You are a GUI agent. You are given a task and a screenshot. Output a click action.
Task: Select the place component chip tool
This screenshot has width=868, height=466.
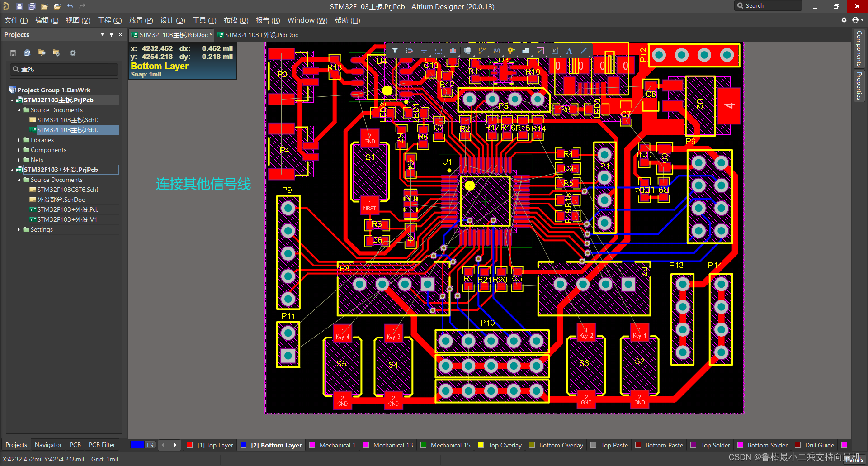click(467, 51)
